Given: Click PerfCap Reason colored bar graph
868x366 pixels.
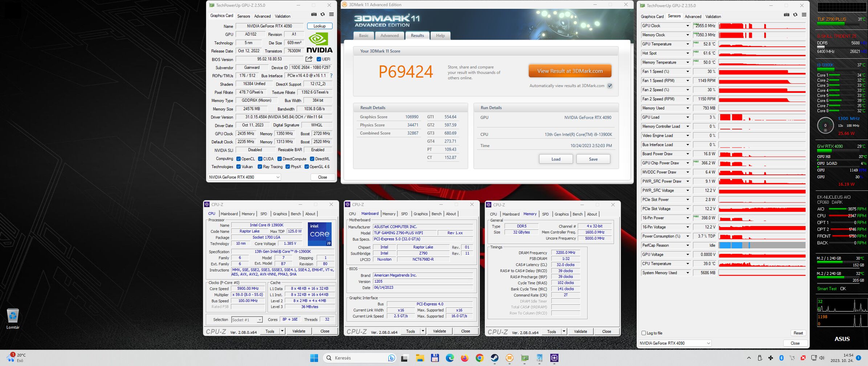Looking at the screenshot, I should (x=762, y=246).
